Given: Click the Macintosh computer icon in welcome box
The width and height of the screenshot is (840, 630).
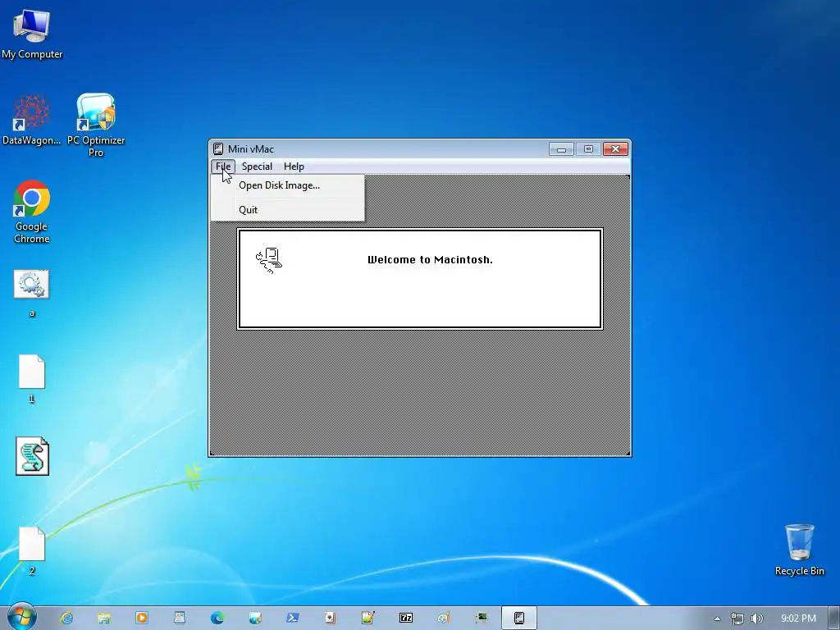Looking at the screenshot, I should (x=269, y=261).
